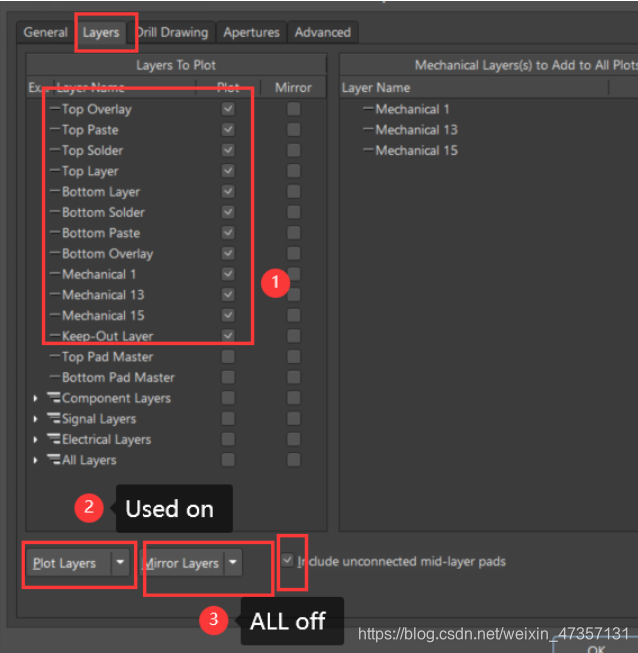Click the All Layers group icon
The image size is (638, 653).
pyautogui.click(x=54, y=459)
